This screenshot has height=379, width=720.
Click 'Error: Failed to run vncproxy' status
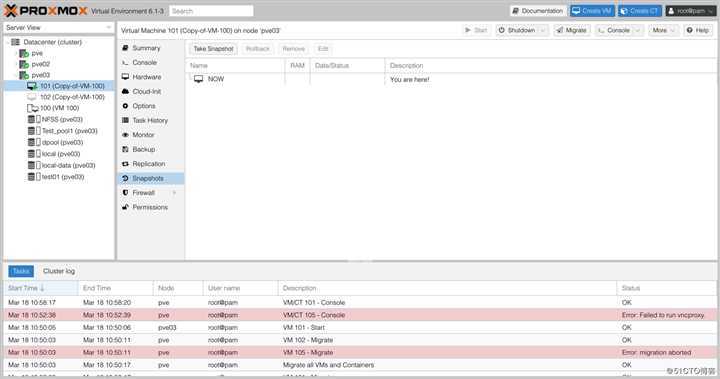(x=663, y=315)
